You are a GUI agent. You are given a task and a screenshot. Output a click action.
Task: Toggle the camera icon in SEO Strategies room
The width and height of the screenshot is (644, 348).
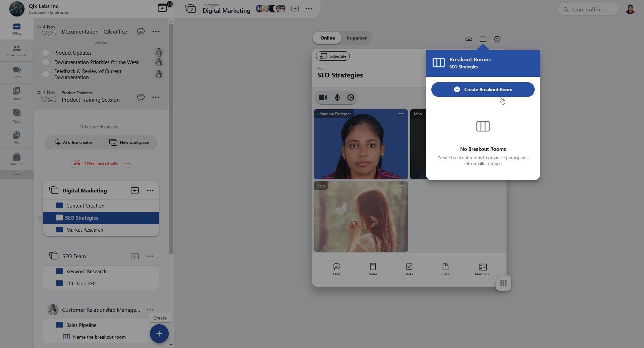coord(323,98)
